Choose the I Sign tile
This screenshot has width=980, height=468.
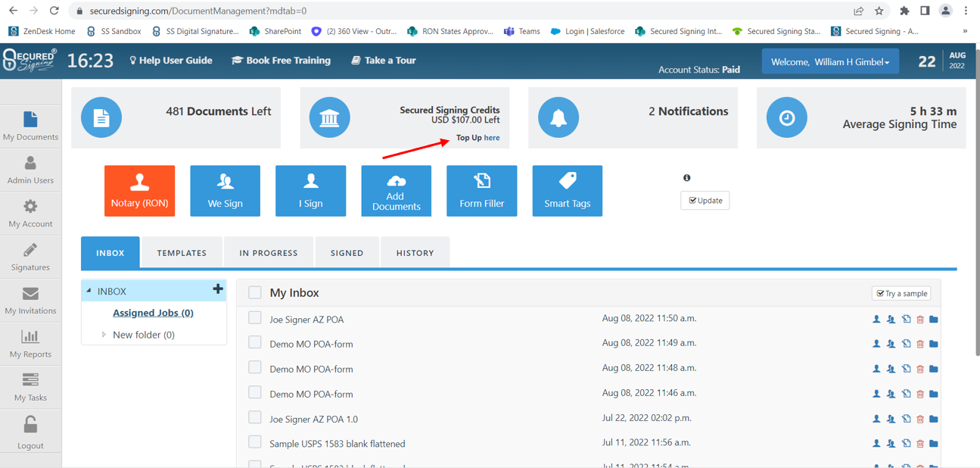(310, 191)
